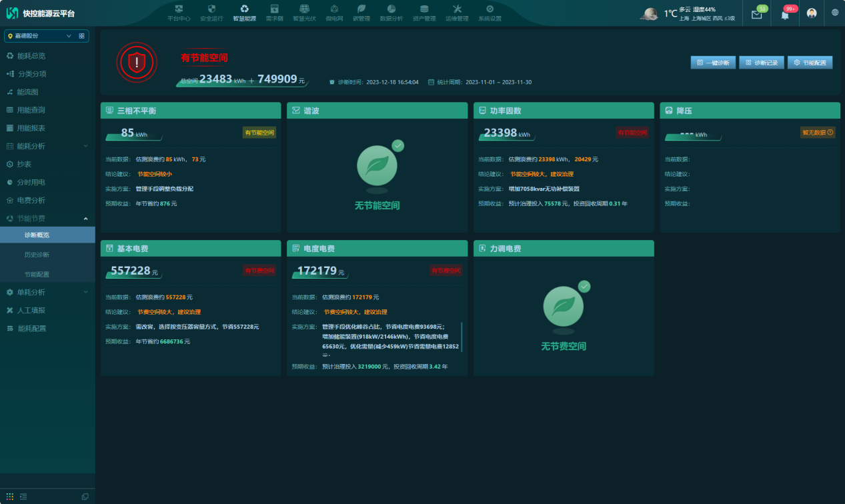The height and width of the screenshot is (504, 845).
Task: Open 运维管理 with the tools icon
Action: pos(457,13)
